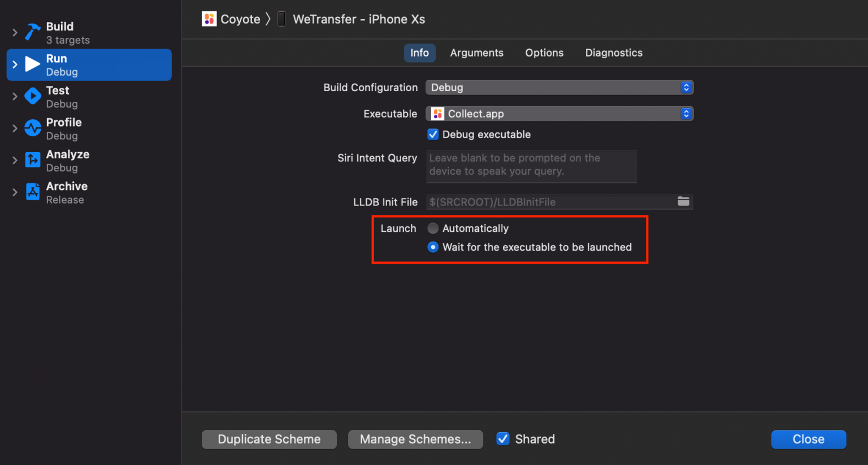Switch to the Arguments tab
This screenshot has width=868, height=465.
[476, 53]
